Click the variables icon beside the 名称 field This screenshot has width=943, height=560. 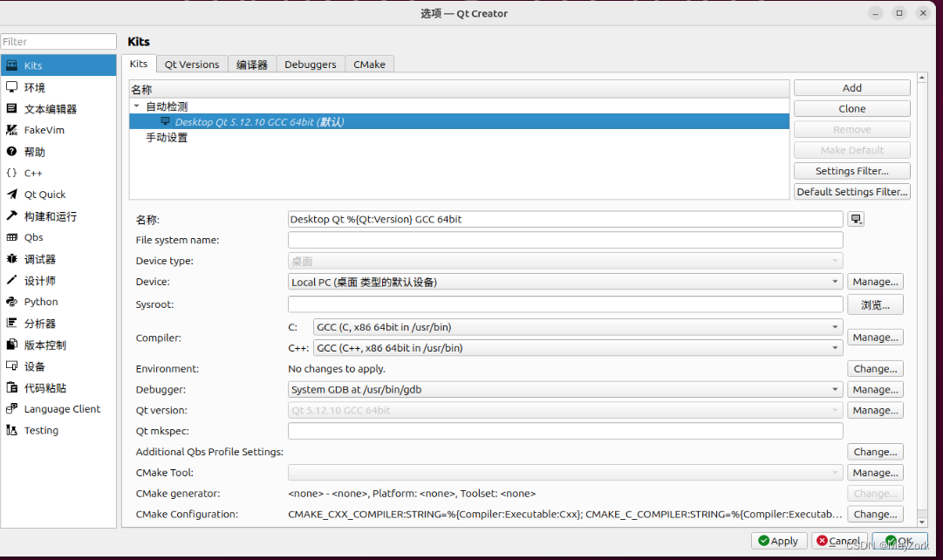coord(856,219)
